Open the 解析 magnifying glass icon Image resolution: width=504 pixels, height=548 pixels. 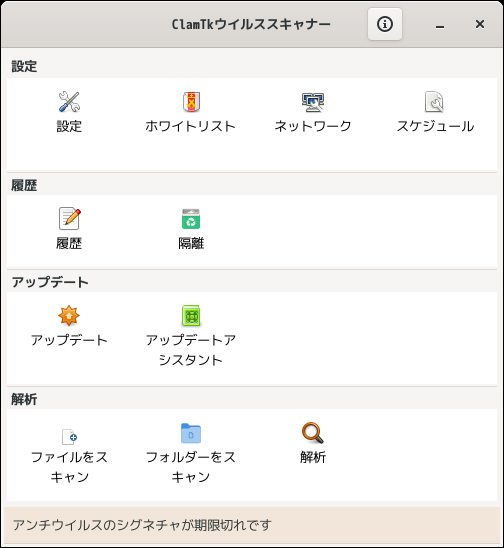[x=312, y=433]
